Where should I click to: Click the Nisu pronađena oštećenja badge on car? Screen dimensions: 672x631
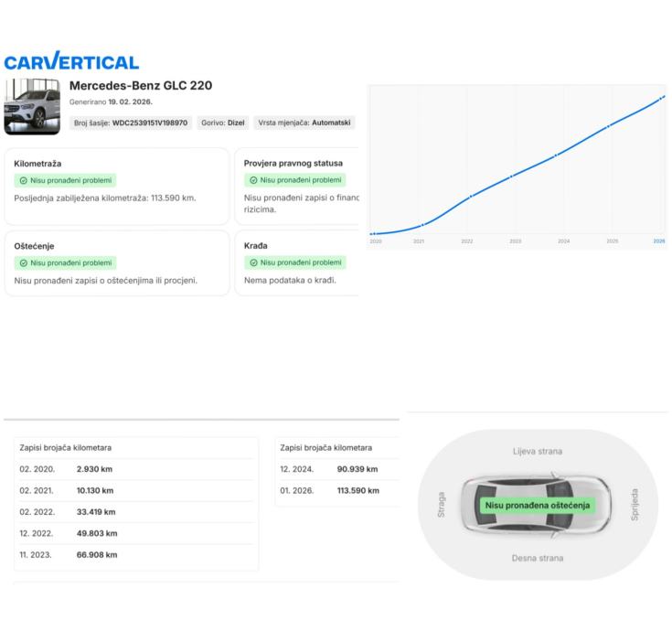(x=538, y=506)
